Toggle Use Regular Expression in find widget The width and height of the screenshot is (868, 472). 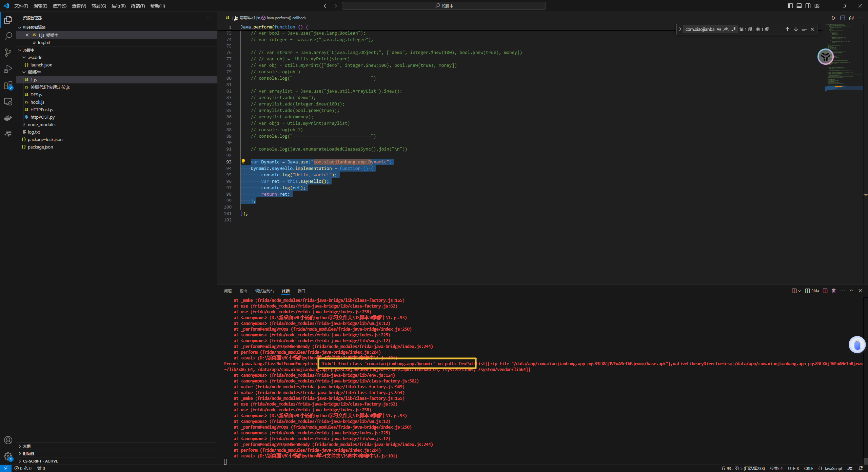tap(733, 29)
